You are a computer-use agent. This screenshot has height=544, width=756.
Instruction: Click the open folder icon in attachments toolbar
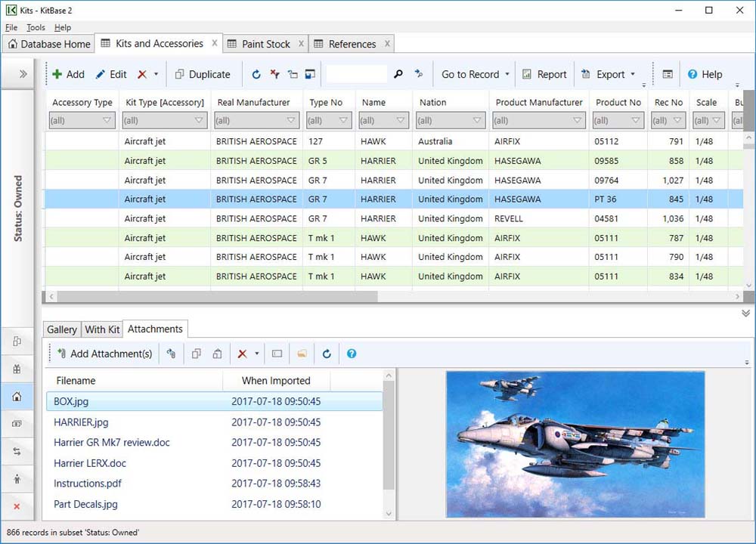302,354
